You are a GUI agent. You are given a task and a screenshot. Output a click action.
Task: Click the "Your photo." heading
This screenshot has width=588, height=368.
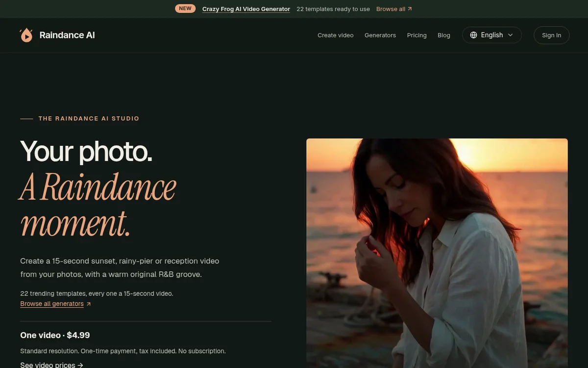tap(86, 152)
